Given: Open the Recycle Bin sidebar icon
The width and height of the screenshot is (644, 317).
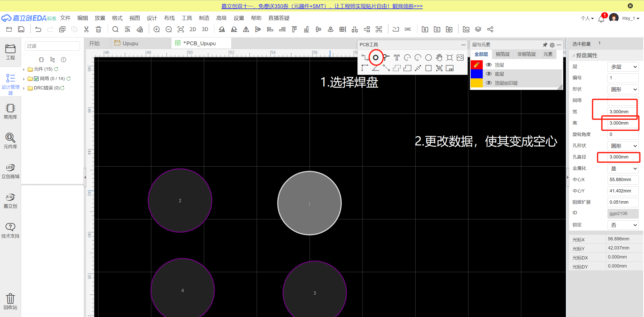Looking at the screenshot, I should [x=10, y=301].
